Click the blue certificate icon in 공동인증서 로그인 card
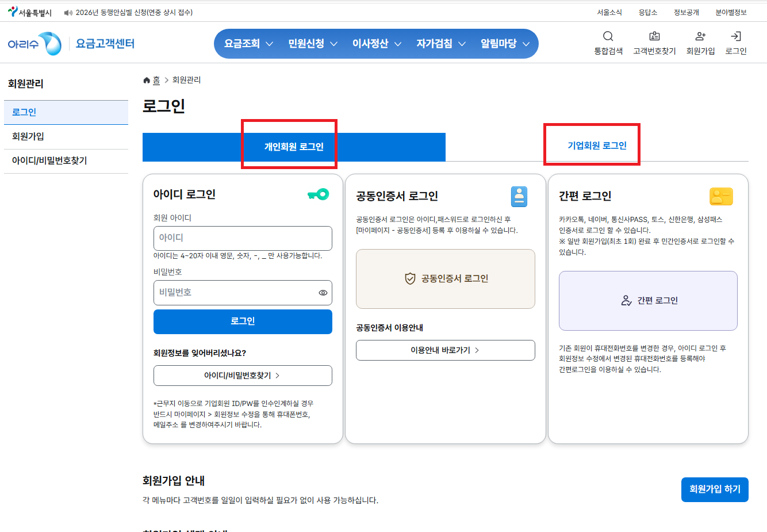 [x=519, y=197]
